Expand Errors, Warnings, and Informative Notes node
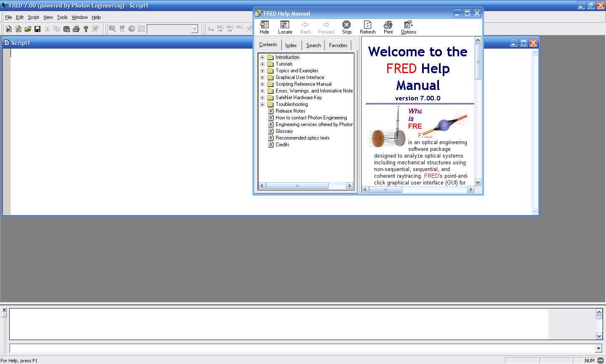The width and height of the screenshot is (606, 364). tap(262, 91)
